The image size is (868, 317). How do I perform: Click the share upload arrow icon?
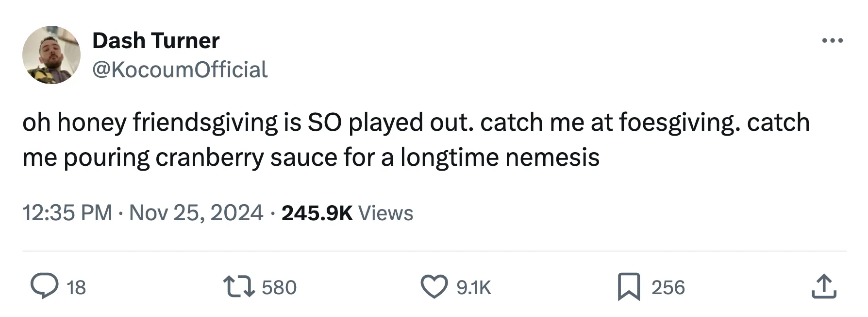pyautogui.click(x=824, y=286)
